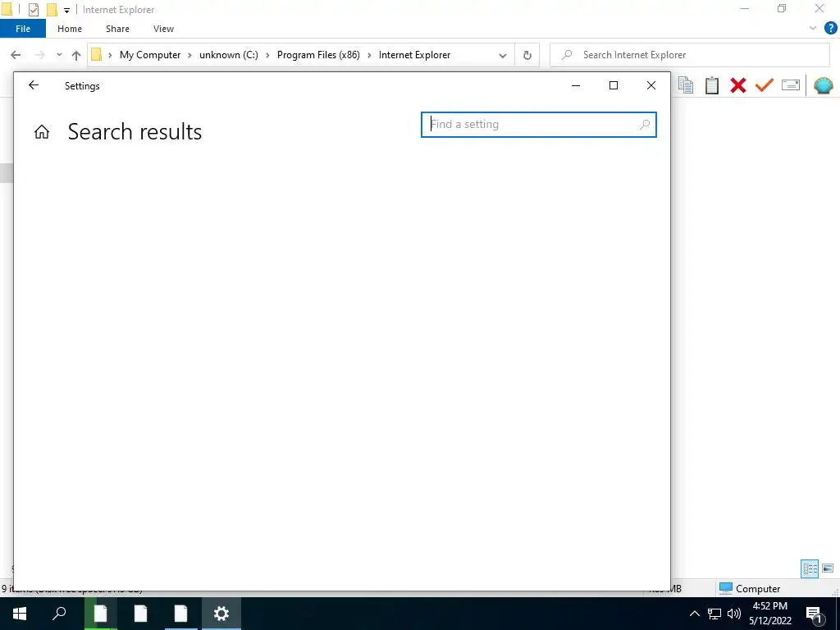Go back in the Settings window

(x=33, y=85)
